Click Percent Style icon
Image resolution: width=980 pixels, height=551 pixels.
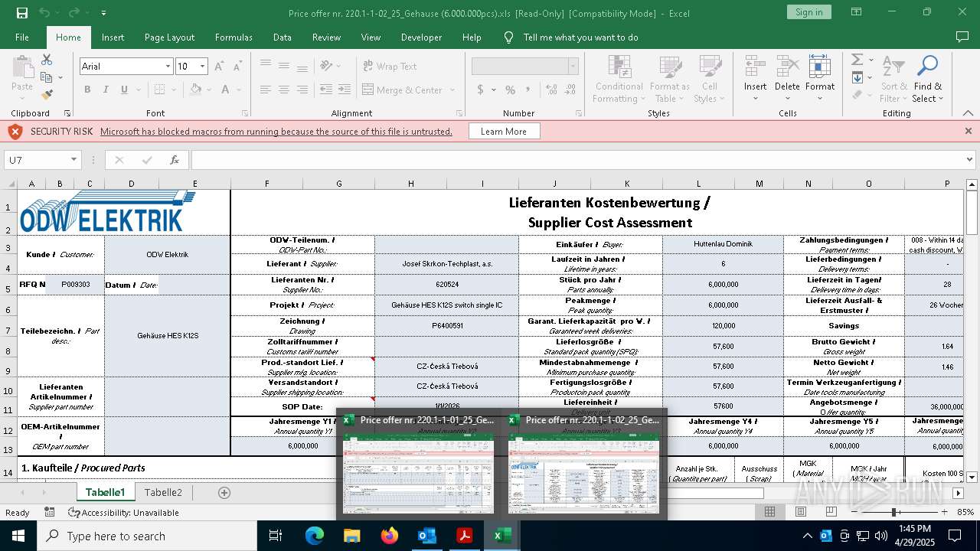tap(511, 90)
